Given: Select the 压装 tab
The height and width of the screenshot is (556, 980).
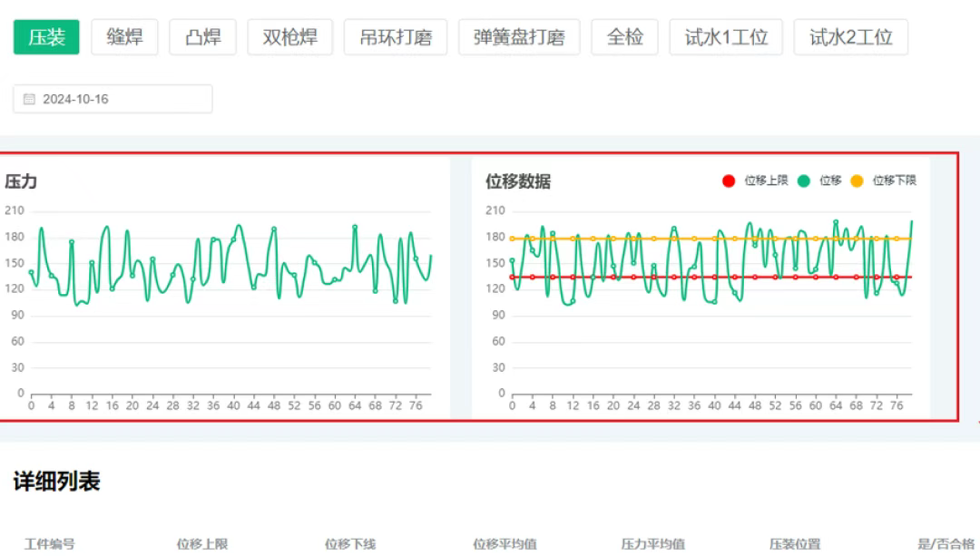Looking at the screenshot, I should [46, 37].
